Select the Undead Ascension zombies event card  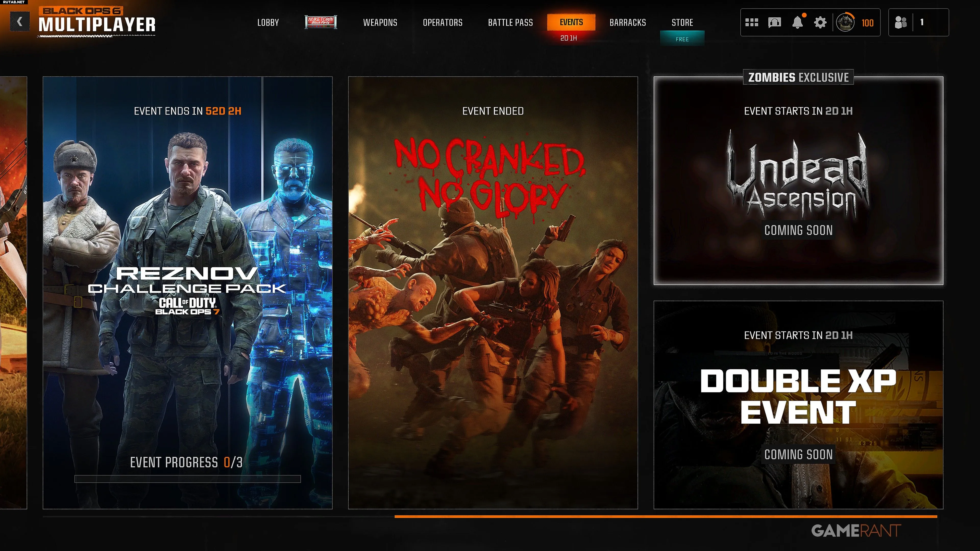(x=798, y=181)
